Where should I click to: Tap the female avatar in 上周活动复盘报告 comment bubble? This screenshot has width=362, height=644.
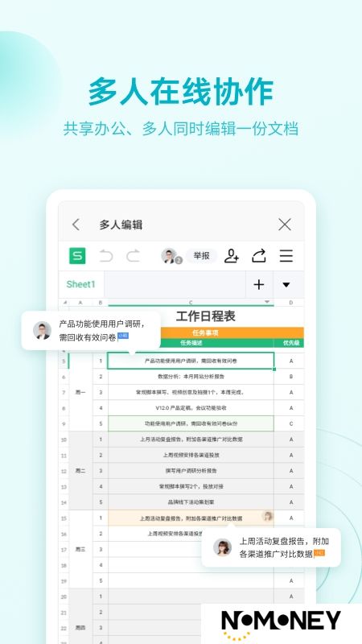tap(223, 547)
